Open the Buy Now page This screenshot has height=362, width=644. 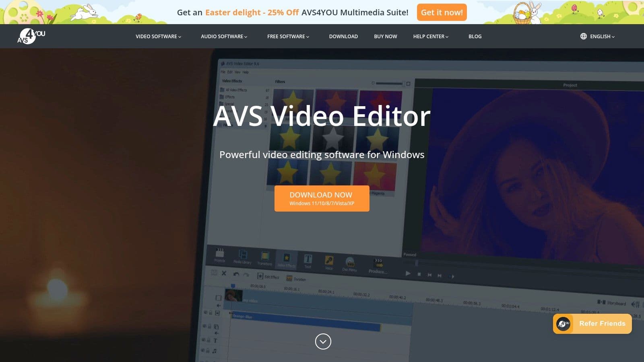coord(385,36)
